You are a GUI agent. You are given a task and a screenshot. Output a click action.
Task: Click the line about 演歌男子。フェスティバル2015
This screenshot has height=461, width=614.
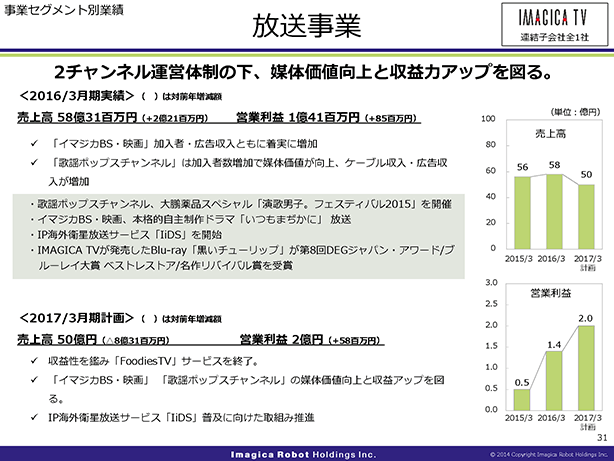[x=241, y=204]
